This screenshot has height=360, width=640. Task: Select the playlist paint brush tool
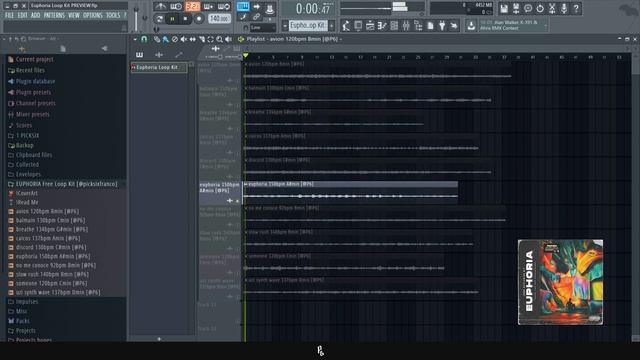[x=165, y=39]
